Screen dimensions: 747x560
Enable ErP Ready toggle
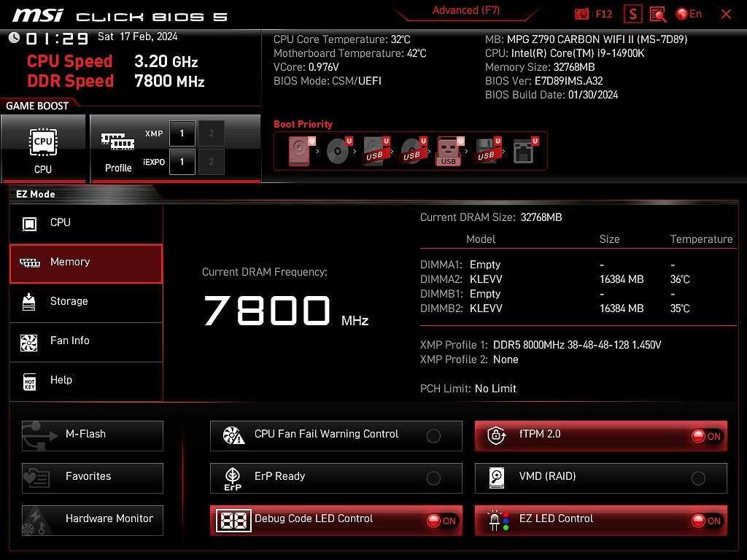[x=433, y=478]
